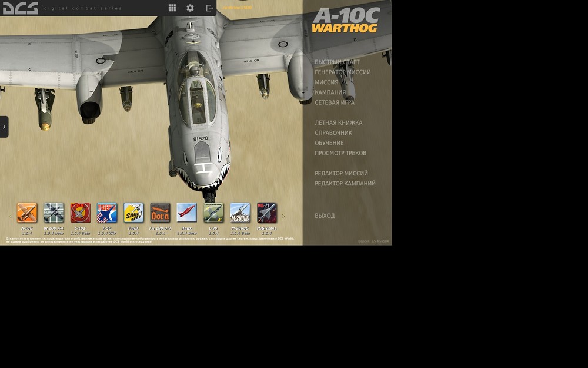588x368 pixels.
Task: Click the A-10C Warthog title logo
Action: 346,20
